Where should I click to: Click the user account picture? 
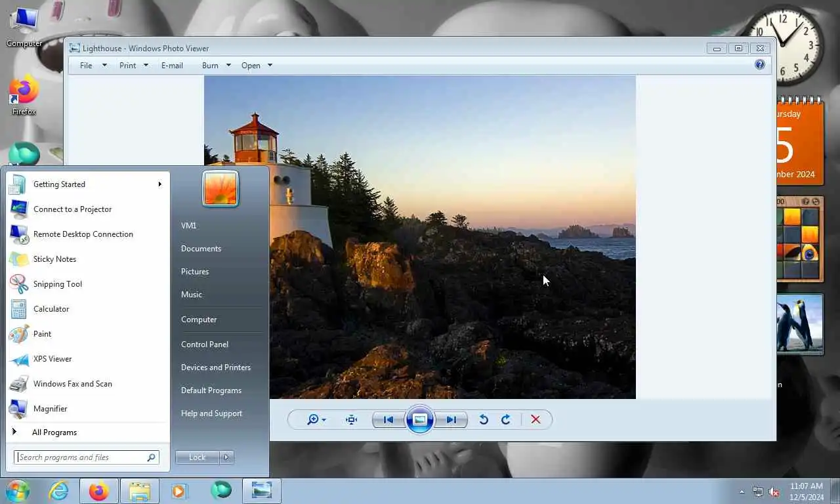[x=220, y=188]
